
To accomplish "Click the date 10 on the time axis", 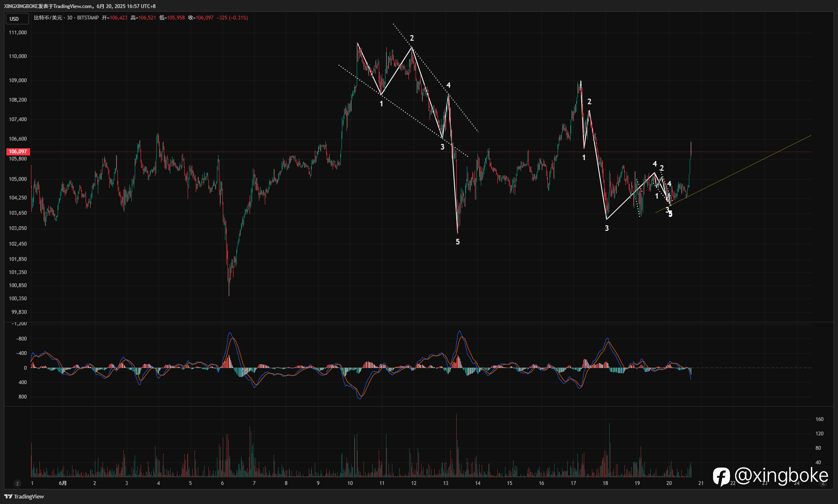I will click(350, 483).
